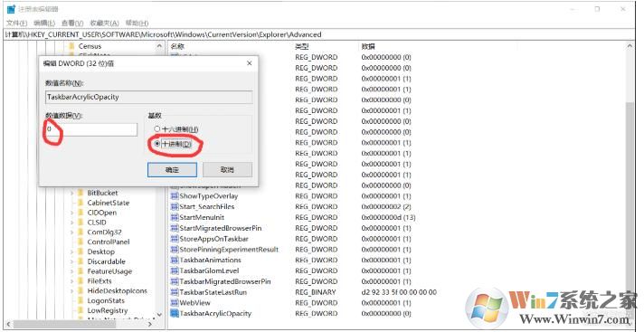Confirm the DWORD dialog with 确定
644x332 pixels.
tap(172, 170)
